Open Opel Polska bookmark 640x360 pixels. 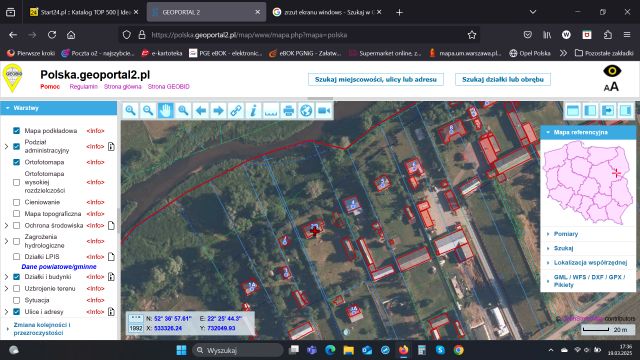(x=530, y=53)
